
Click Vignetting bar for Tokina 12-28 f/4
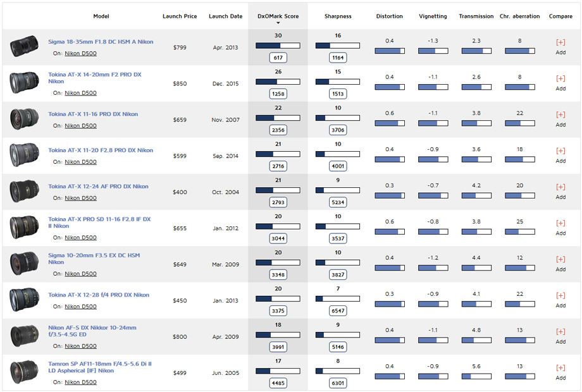click(x=433, y=304)
